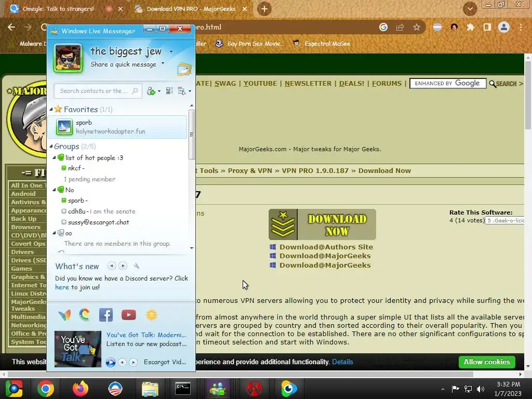This screenshot has width=532, height=399.
Task: Open the SWAG menu link on MajorGeeks
Action: pyautogui.click(x=225, y=84)
